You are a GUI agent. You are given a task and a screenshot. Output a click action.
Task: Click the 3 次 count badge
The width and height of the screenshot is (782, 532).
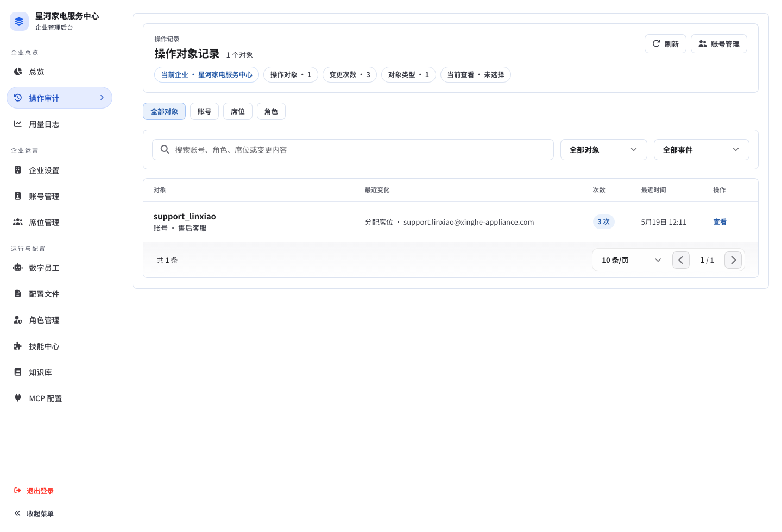click(x=603, y=221)
